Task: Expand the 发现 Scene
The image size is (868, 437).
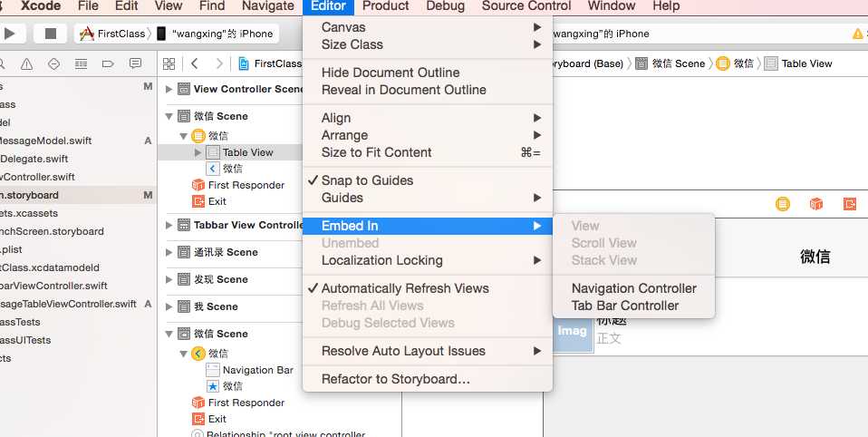Action: tap(169, 279)
